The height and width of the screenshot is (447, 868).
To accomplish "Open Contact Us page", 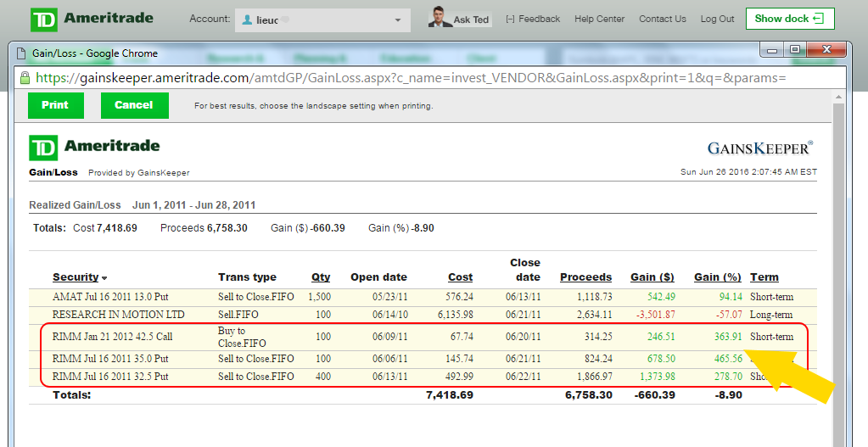I will (x=662, y=19).
